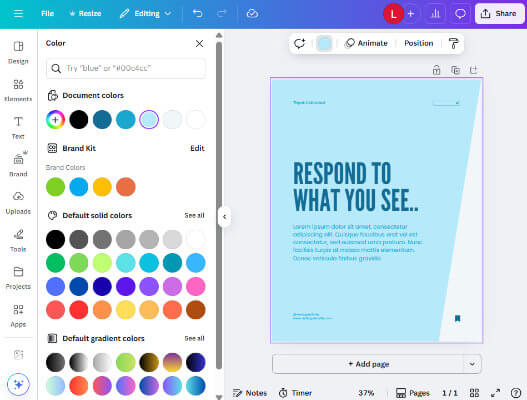Open the Uploads sidebar panel

pos(18,203)
